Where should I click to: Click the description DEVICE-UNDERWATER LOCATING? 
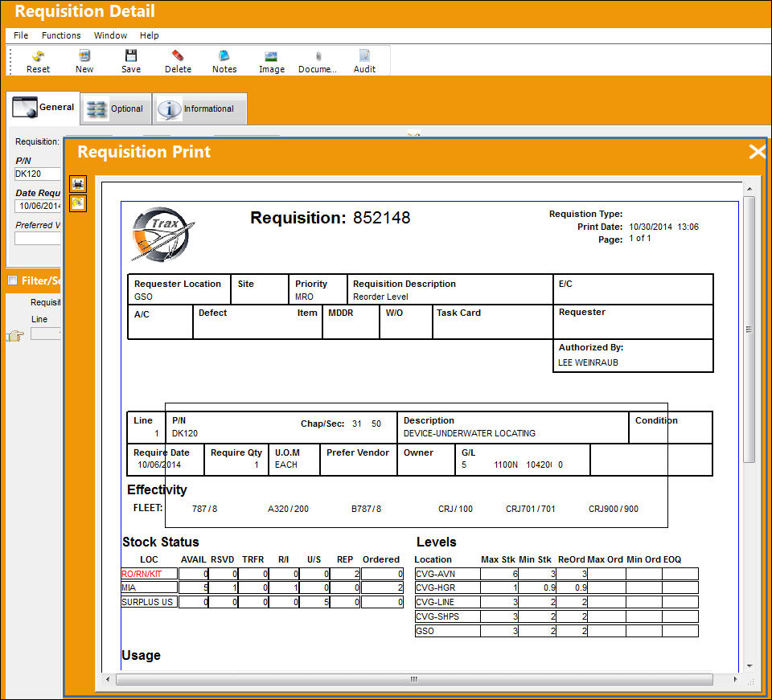point(469,433)
